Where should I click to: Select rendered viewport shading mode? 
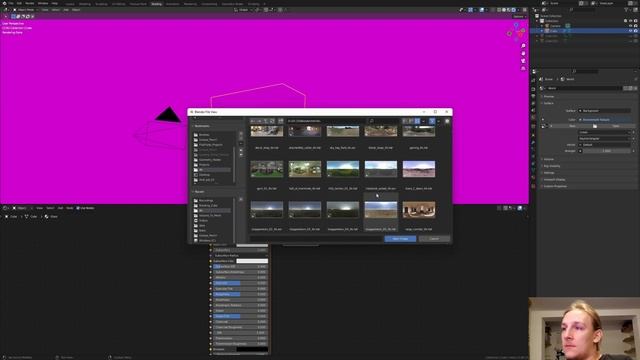pos(513,10)
